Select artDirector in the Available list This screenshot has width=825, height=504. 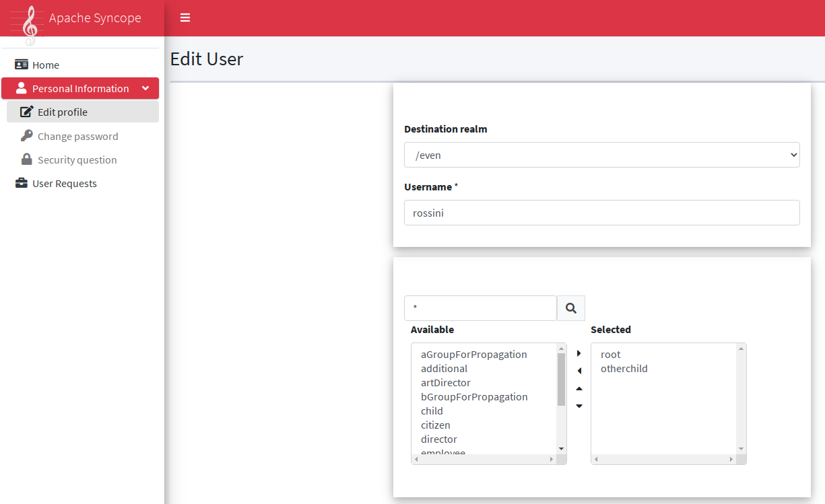445,382
